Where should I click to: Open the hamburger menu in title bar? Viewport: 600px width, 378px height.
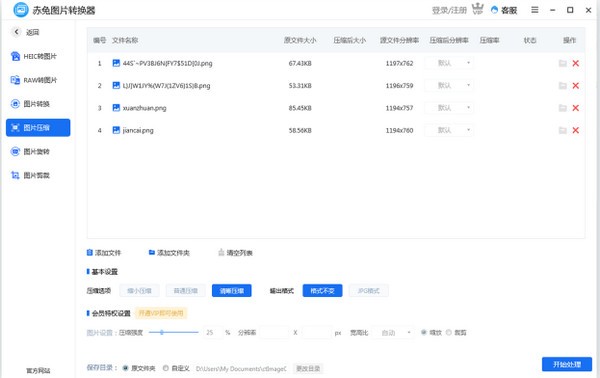pyautogui.click(x=535, y=10)
